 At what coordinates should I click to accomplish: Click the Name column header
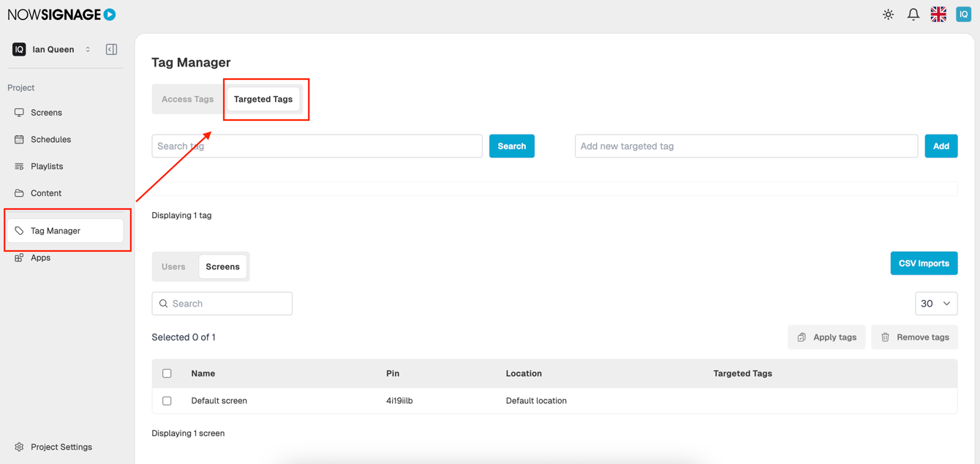point(203,374)
